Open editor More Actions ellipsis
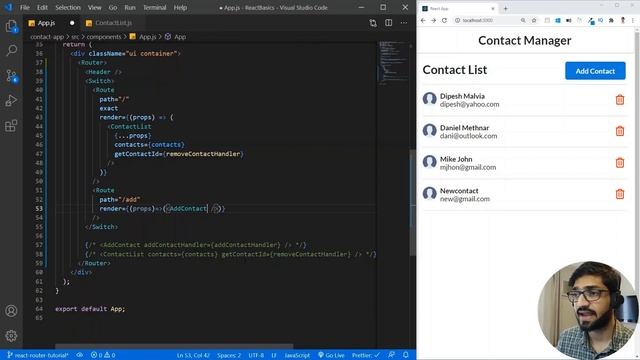 (x=404, y=23)
